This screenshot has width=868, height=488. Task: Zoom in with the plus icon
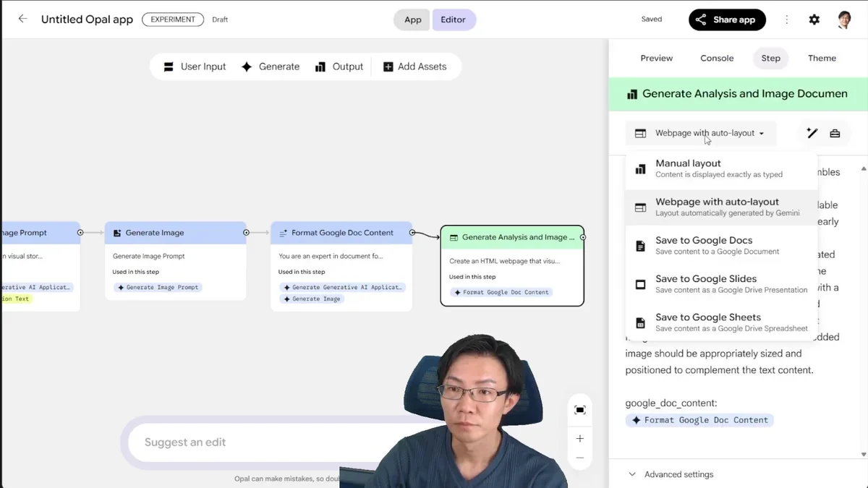580,439
